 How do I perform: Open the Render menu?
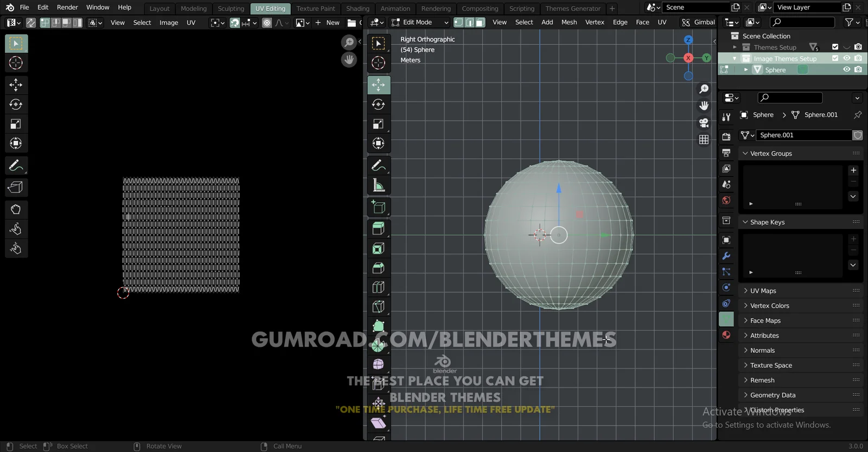point(67,8)
